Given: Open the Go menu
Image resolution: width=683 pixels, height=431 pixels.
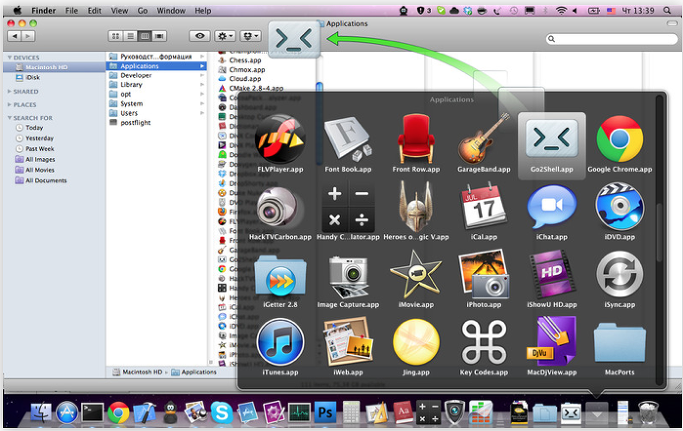Looking at the screenshot, I should click(x=142, y=11).
